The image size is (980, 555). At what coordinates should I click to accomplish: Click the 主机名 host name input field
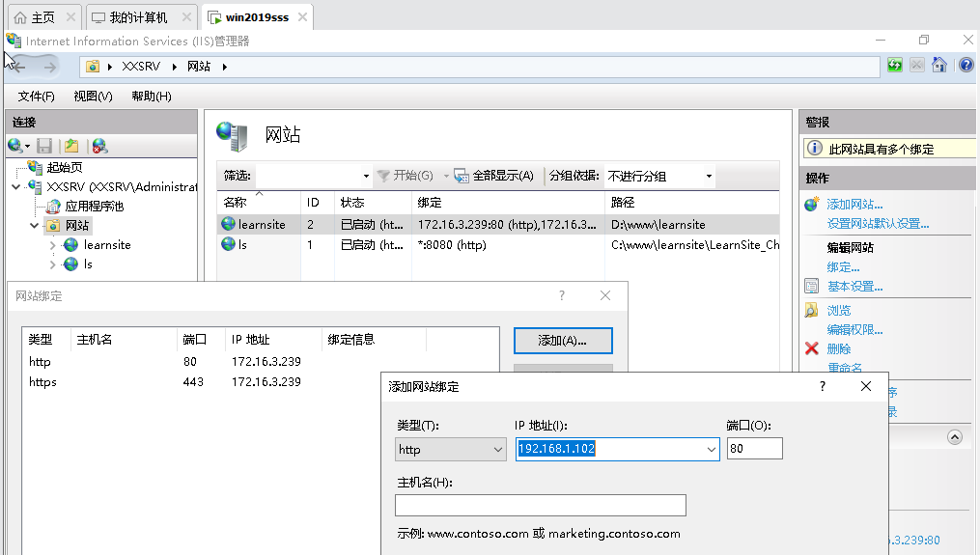coord(540,506)
